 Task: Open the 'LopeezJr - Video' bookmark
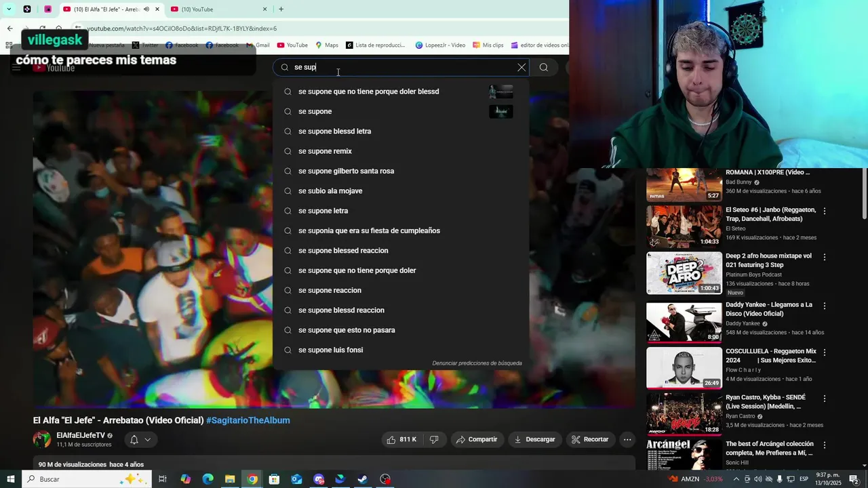pos(440,45)
